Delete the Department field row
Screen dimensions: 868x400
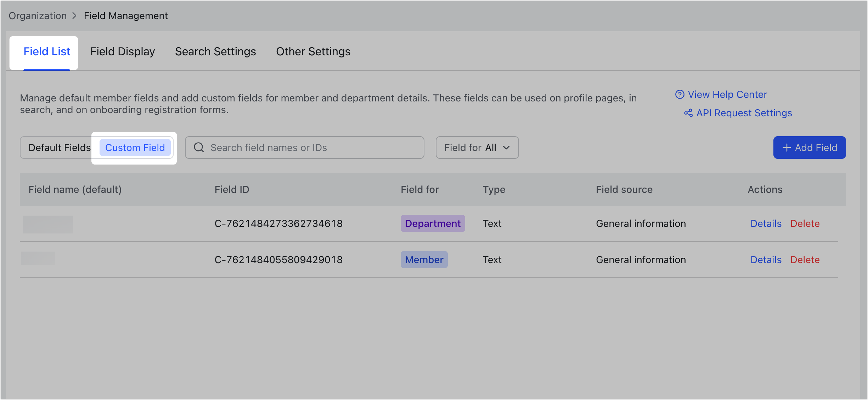click(x=805, y=223)
